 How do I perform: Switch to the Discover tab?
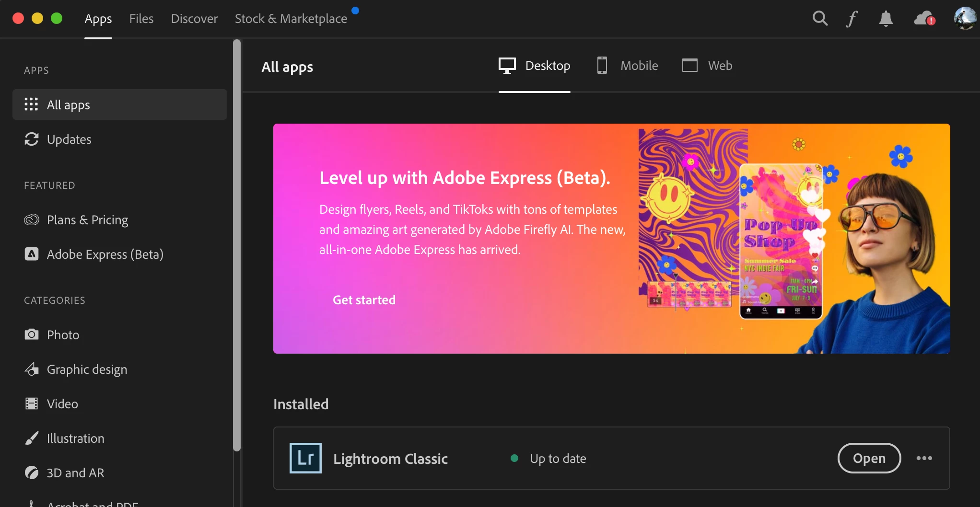(x=194, y=19)
